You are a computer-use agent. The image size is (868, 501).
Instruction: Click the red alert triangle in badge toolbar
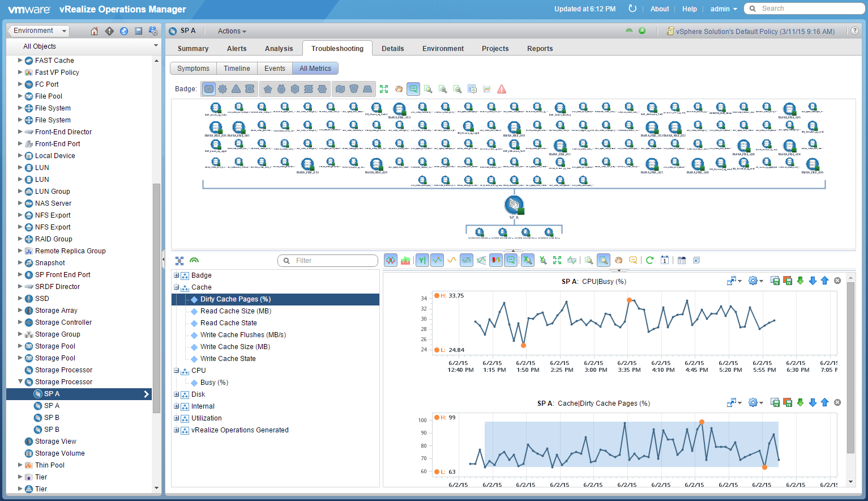[502, 89]
